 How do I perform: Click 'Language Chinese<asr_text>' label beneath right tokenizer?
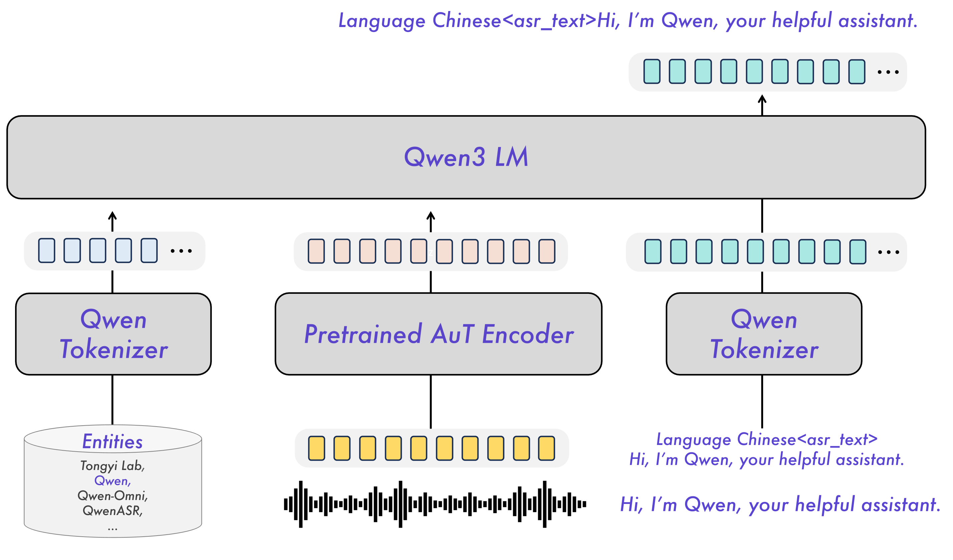(x=767, y=439)
